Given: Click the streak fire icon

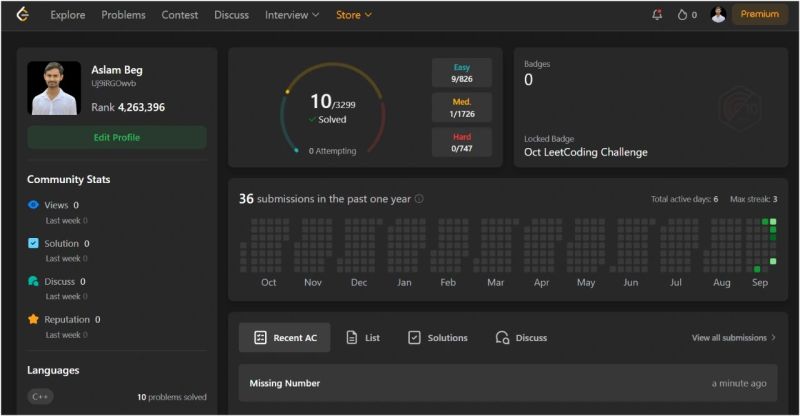Looking at the screenshot, I should click(x=682, y=15).
